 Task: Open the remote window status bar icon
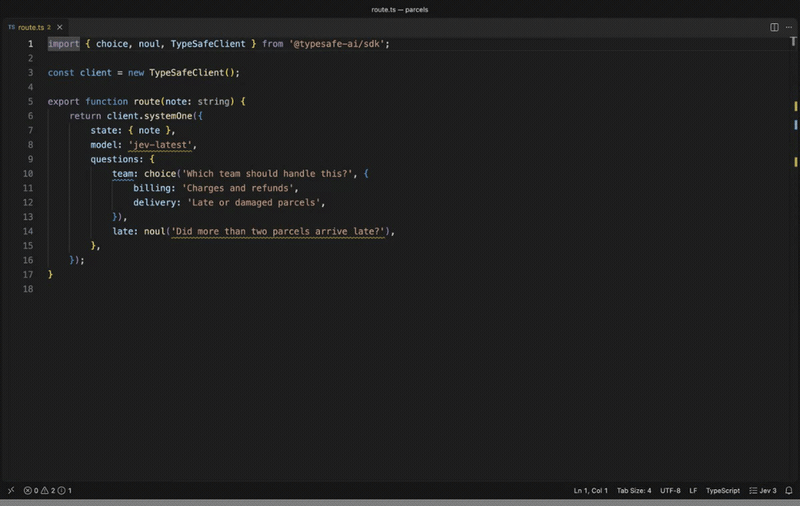[x=11, y=490]
